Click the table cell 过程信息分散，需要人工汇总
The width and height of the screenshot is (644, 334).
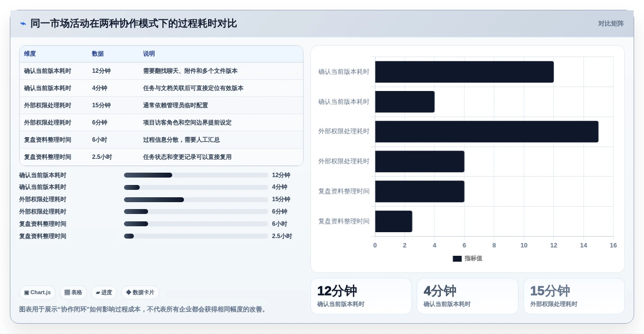(x=182, y=140)
